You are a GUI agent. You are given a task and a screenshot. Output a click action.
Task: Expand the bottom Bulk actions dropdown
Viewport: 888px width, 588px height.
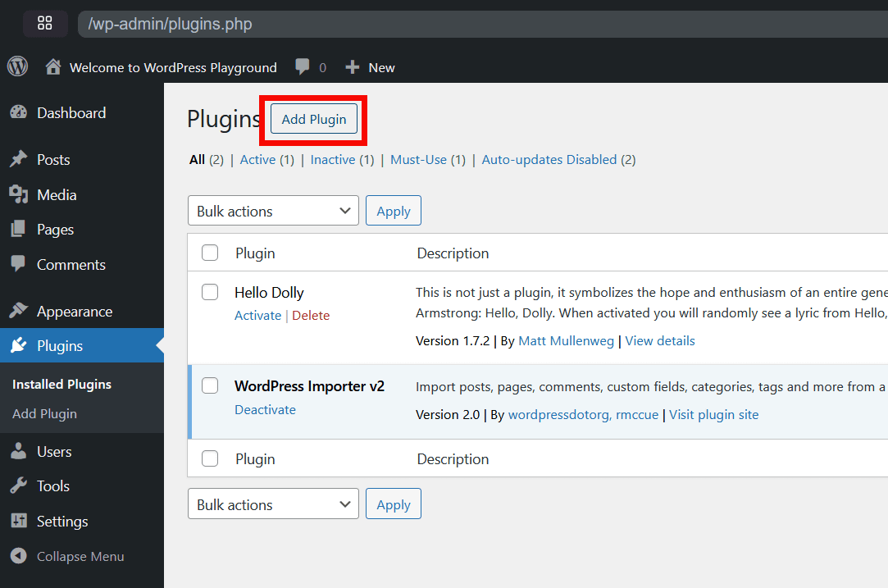273,504
